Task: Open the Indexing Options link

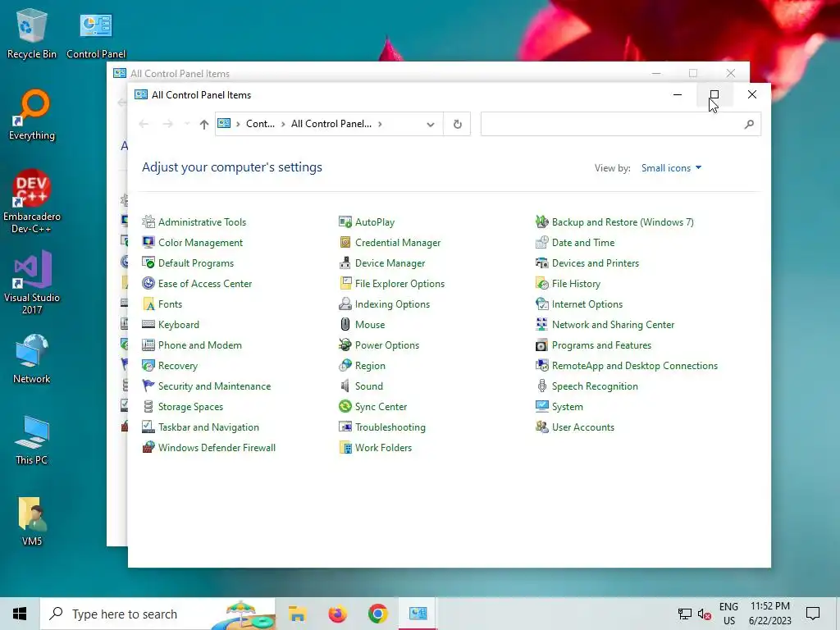Action: tap(392, 304)
